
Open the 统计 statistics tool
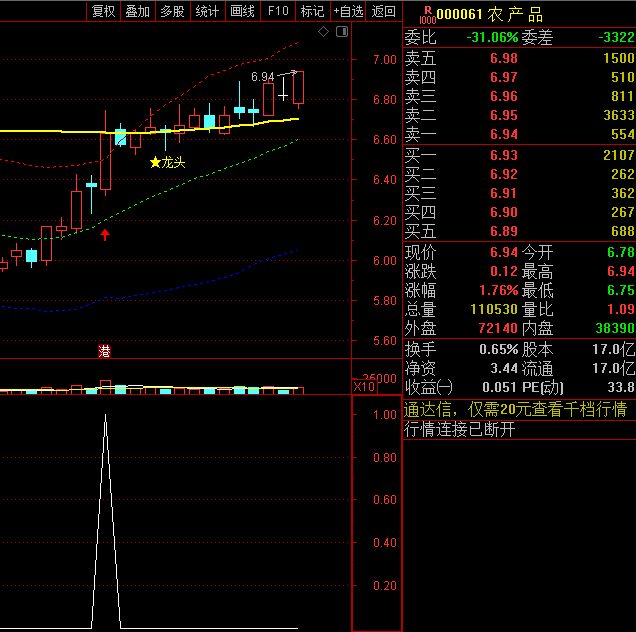coord(208,11)
